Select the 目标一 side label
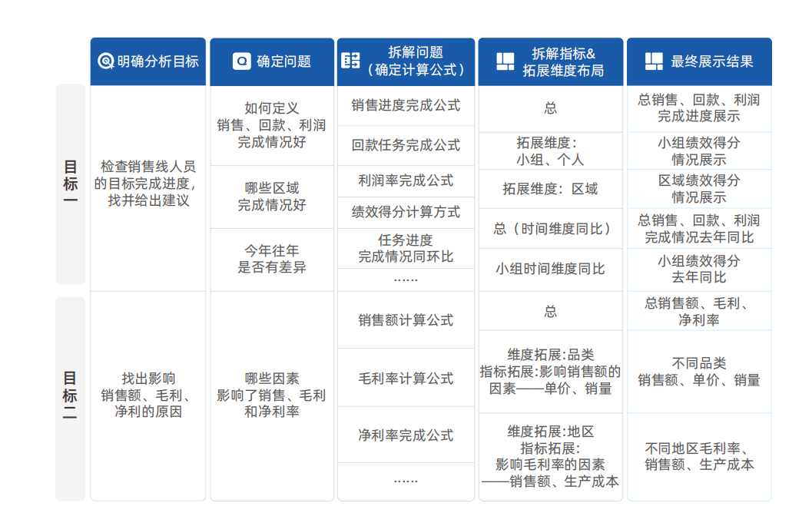The width and height of the screenshot is (812, 526). pos(71,184)
